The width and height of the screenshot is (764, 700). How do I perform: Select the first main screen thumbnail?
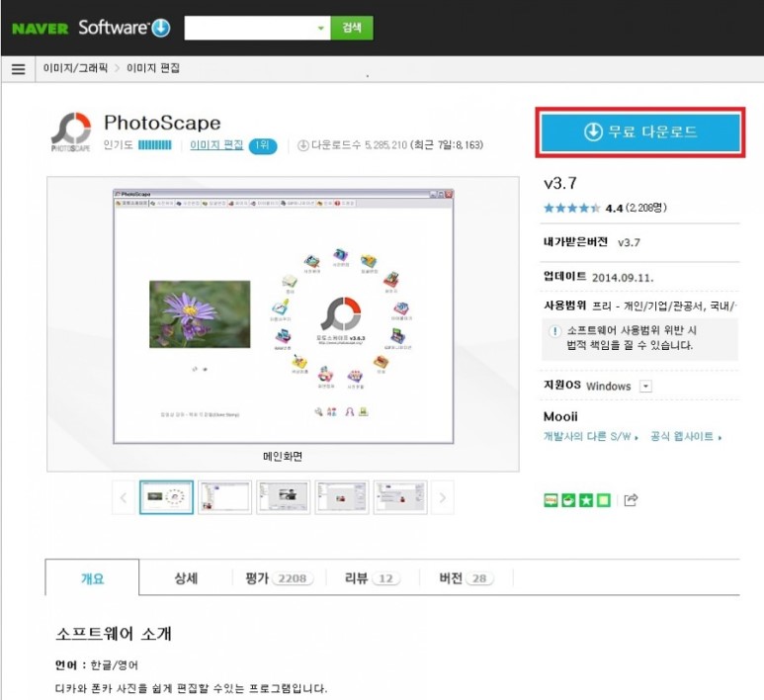[x=166, y=497]
